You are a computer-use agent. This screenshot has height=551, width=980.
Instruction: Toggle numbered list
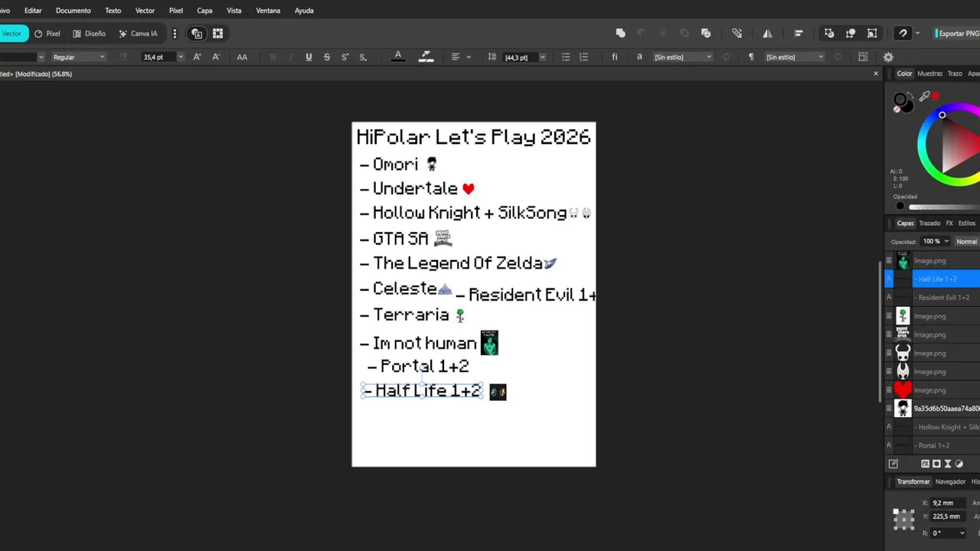[584, 57]
